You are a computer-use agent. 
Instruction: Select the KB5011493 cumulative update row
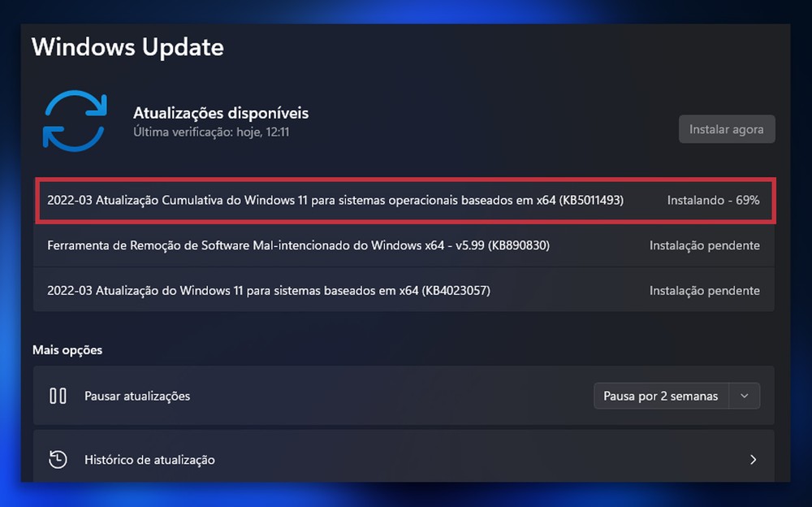click(x=404, y=201)
